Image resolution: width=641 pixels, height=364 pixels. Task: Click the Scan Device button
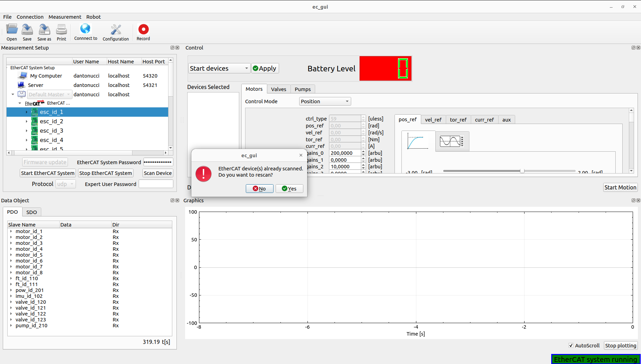pyautogui.click(x=158, y=173)
